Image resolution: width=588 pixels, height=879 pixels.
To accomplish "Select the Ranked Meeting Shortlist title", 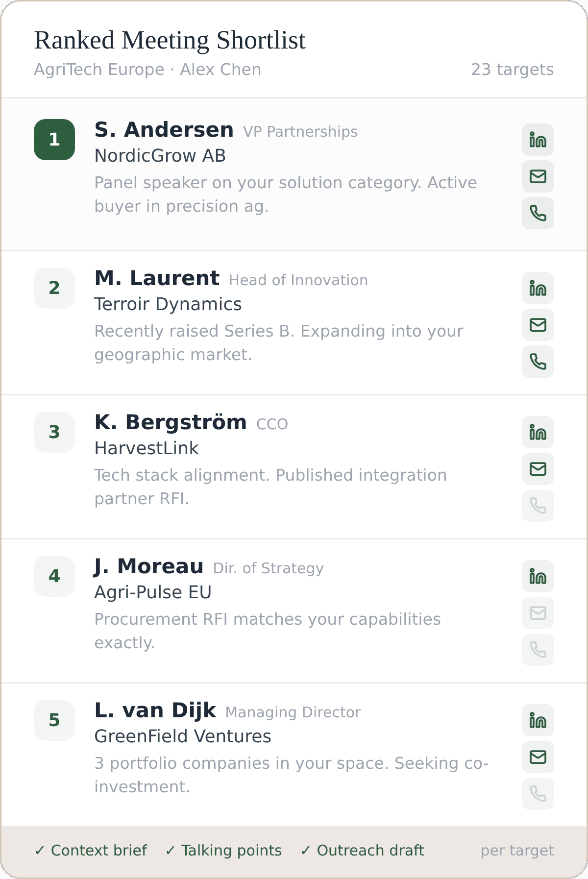I will [x=170, y=40].
